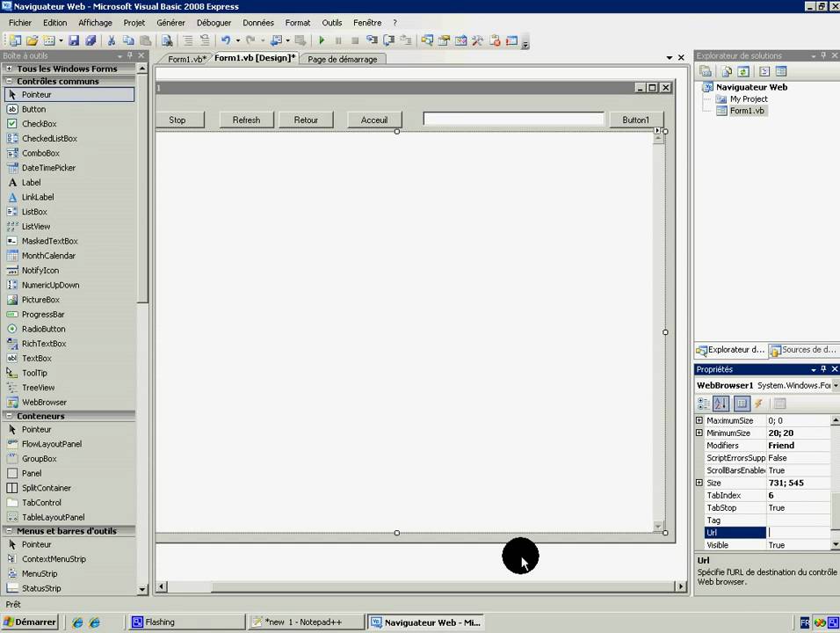The height and width of the screenshot is (633, 840).
Task: Pin the Boîte à outils panel
Action: point(130,55)
